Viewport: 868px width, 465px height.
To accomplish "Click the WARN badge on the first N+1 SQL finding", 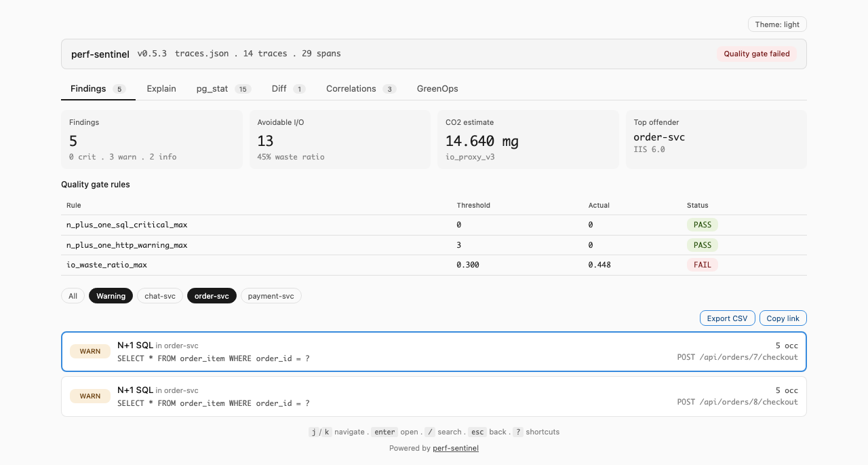I will pyautogui.click(x=90, y=352).
